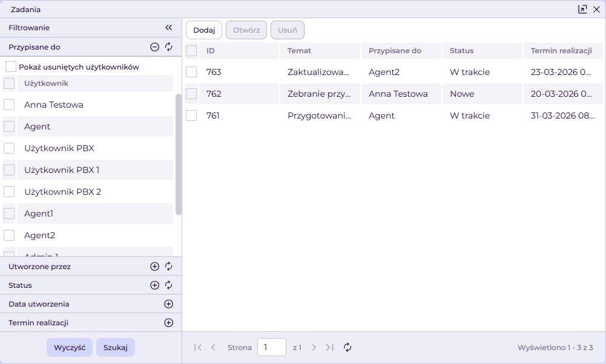Viewport: 606px width, 364px height.
Task: Go to next page of tasks
Action: pos(314,348)
